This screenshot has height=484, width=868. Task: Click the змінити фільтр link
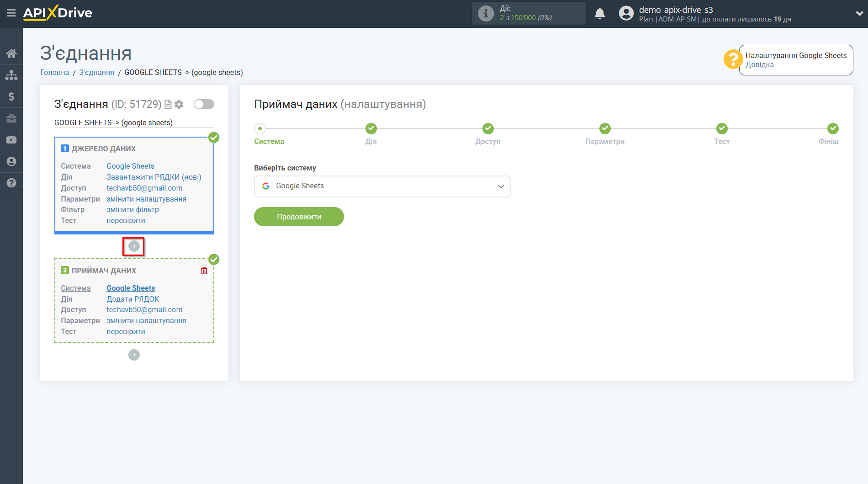(x=132, y=210)
